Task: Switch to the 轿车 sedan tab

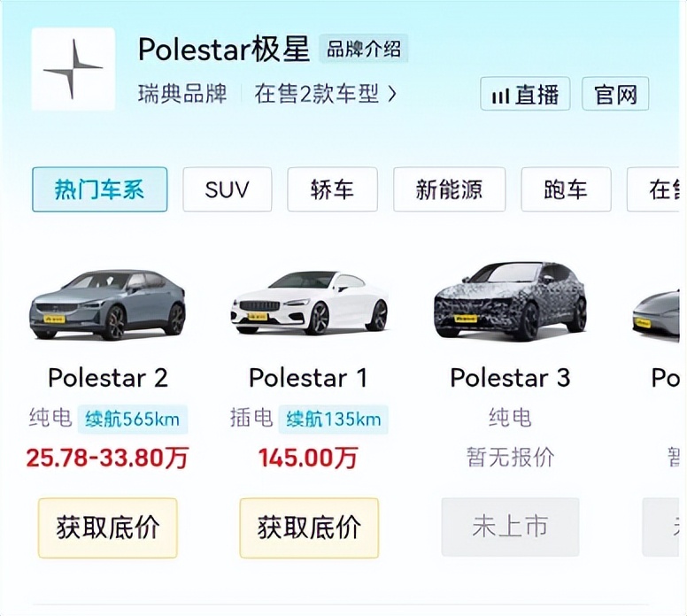Action: coord(332,189)
